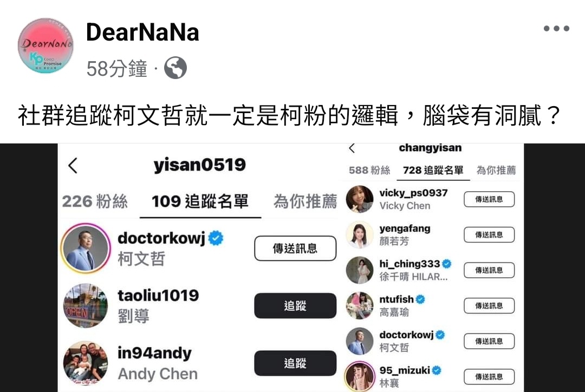Image resolution: width=585 pixels, height=392 pixels.
Task: Switch to the 226 粉絲 tab
Action: [x=95, y=201]
